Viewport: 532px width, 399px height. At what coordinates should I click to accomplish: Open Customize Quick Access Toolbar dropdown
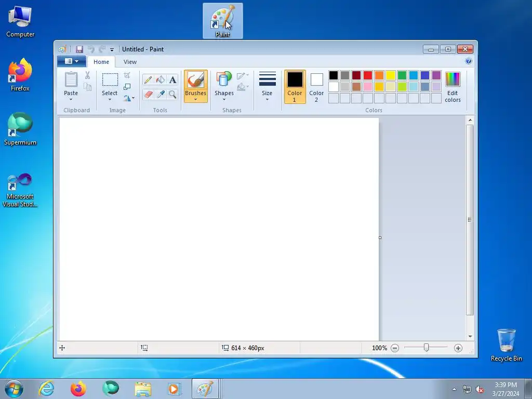click(112, 49)
